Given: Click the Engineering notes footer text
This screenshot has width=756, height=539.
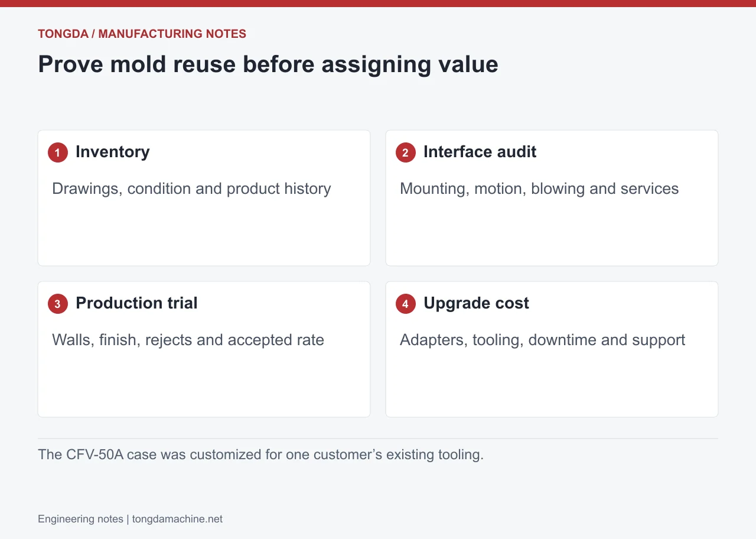Looking at the screenshot, I should click(80, 519).
